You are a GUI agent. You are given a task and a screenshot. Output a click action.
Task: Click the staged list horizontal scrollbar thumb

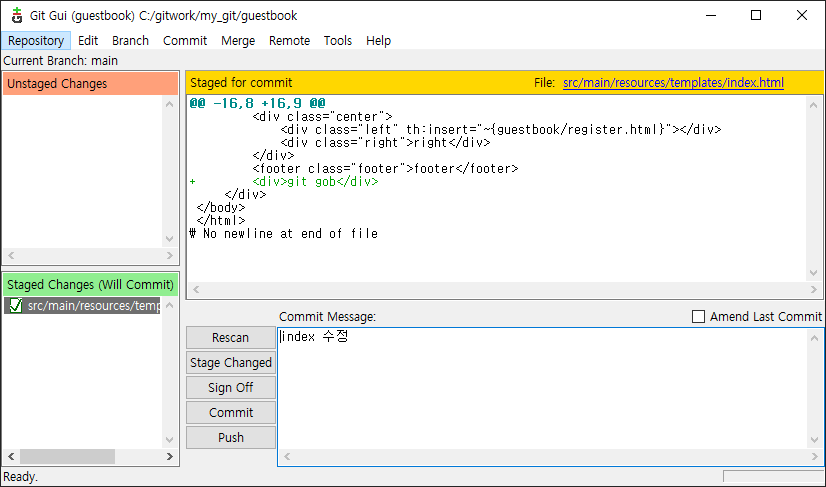tap(67, 456)
